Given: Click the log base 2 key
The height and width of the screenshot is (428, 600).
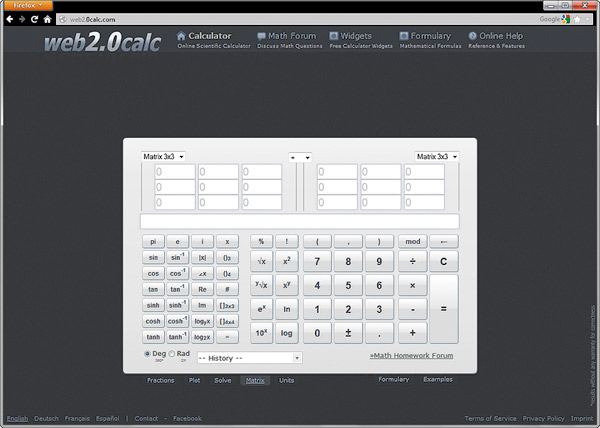Looking at the screenshot, I should point(202,337).
